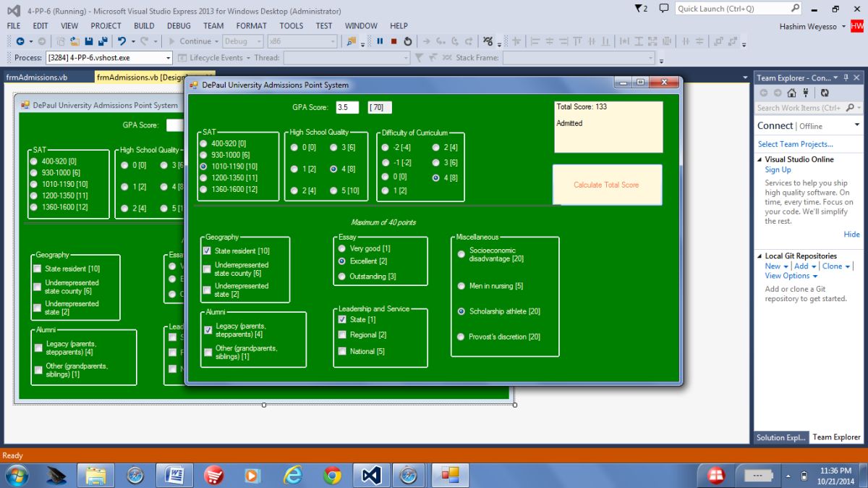Refresh the Team Explorer panel
This screenshot has width=868, height=488.
(825, 93)
